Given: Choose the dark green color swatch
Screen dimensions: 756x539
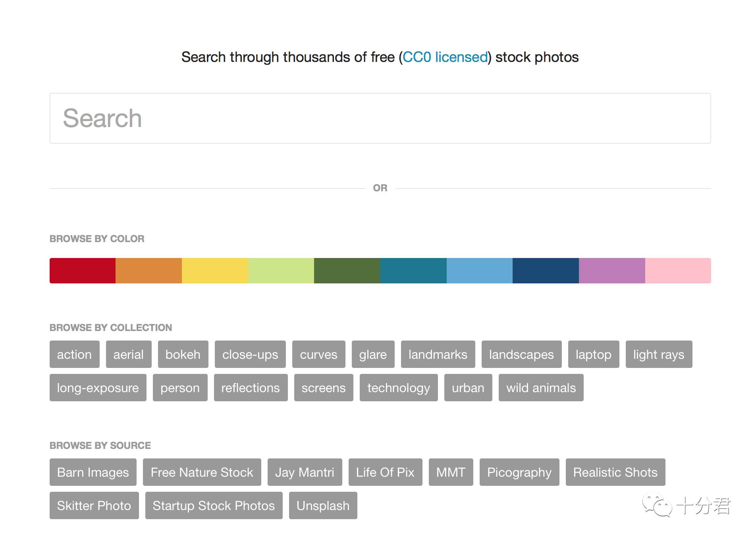Looking at the screenshot, I should pyautogui.click(x=347, y=271).
